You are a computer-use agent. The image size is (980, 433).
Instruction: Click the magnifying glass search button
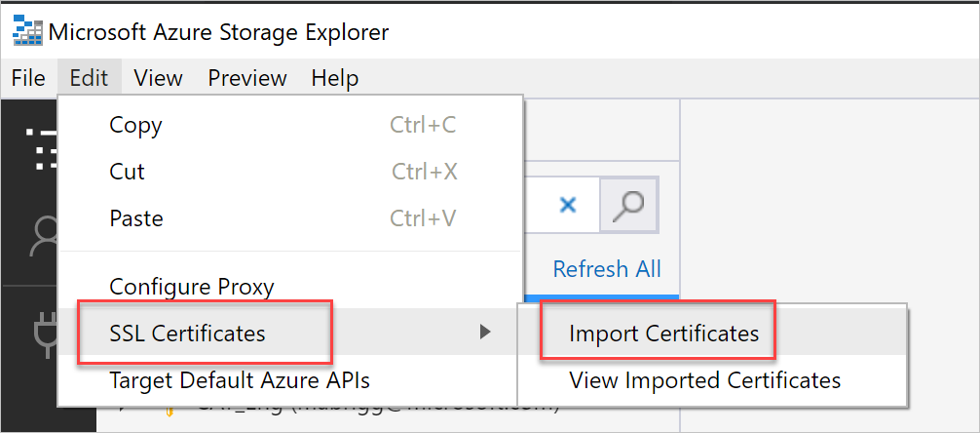(628, 204)
